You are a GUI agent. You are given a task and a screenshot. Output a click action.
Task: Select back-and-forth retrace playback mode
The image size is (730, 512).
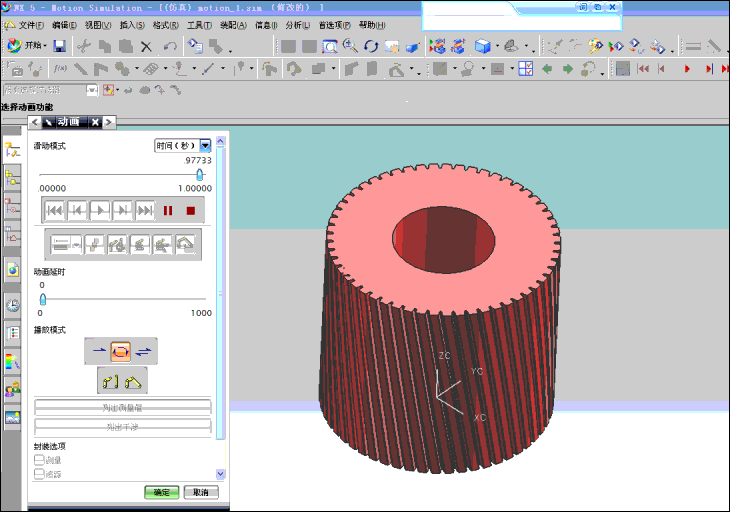coord(143,351)
